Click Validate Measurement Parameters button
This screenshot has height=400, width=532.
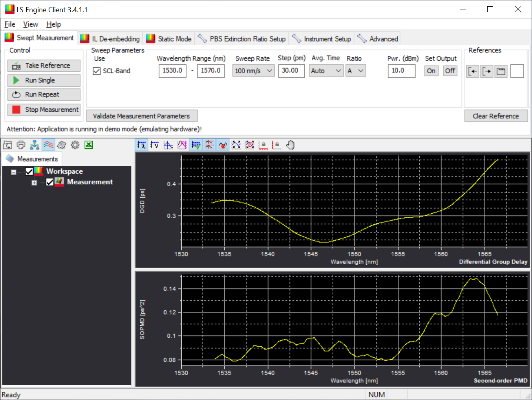click(x=142, y=116)
